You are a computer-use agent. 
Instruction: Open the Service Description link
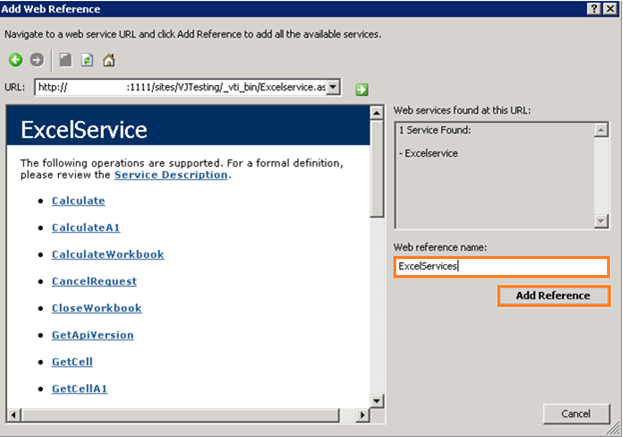(x=171, y=175)
